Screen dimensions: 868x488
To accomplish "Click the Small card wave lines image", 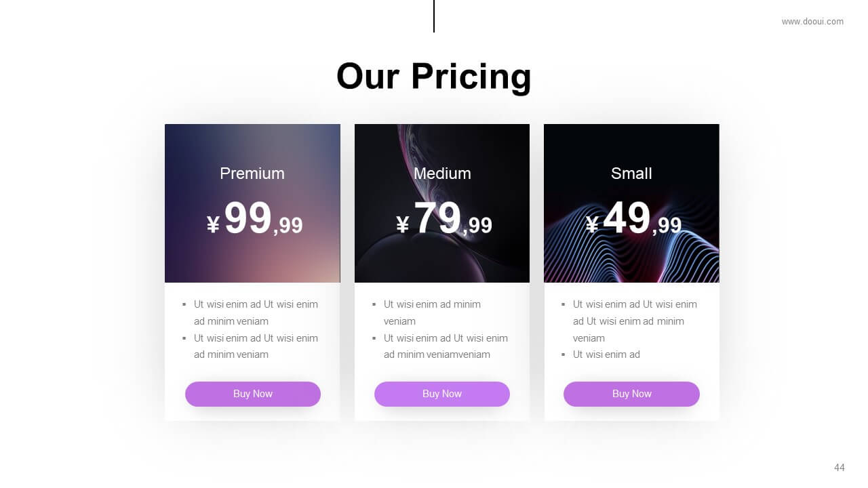I will 631,203.
